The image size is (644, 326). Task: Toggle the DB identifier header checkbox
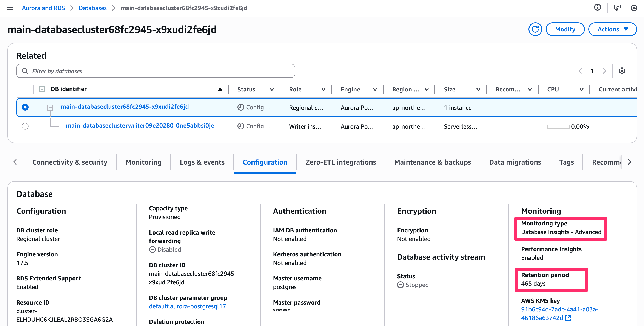[x=42, y=89]
